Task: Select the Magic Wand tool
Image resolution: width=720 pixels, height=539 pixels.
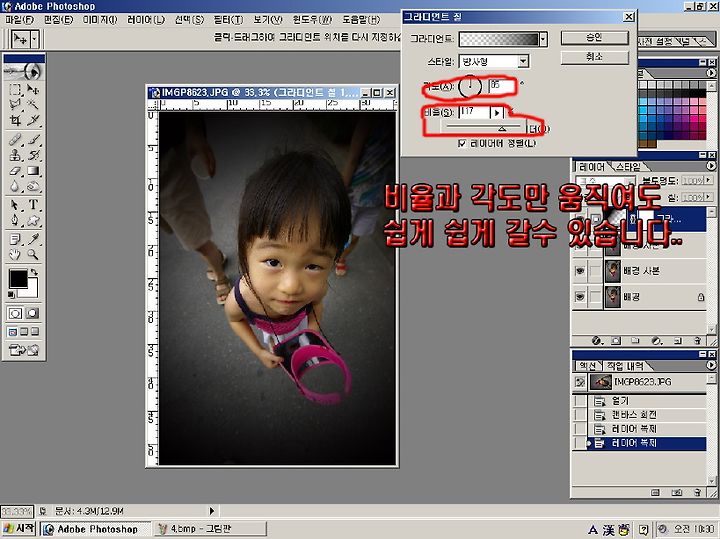Action: (33, 105)
